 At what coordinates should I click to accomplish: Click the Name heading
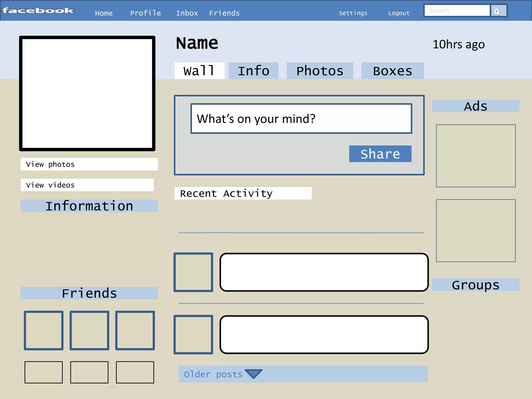point(197,43)
